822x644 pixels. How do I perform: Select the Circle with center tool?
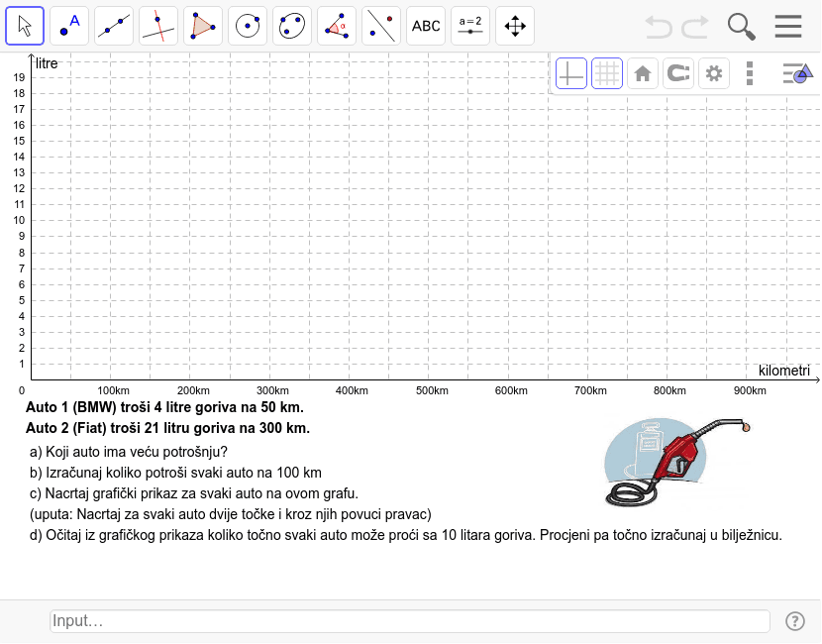tap(248, 26)
